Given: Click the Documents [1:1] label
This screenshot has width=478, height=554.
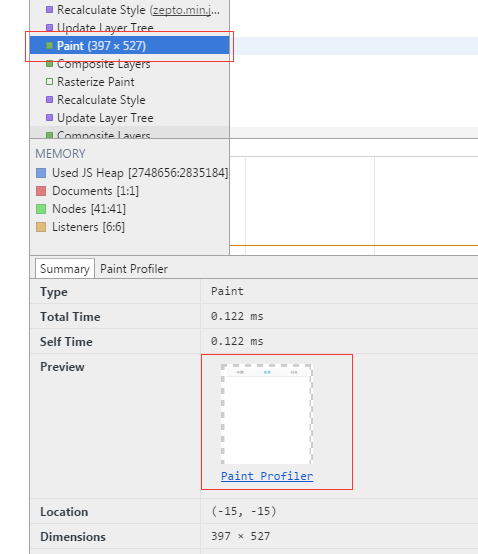Looking at the screenshot, I should tap(95, 191).
